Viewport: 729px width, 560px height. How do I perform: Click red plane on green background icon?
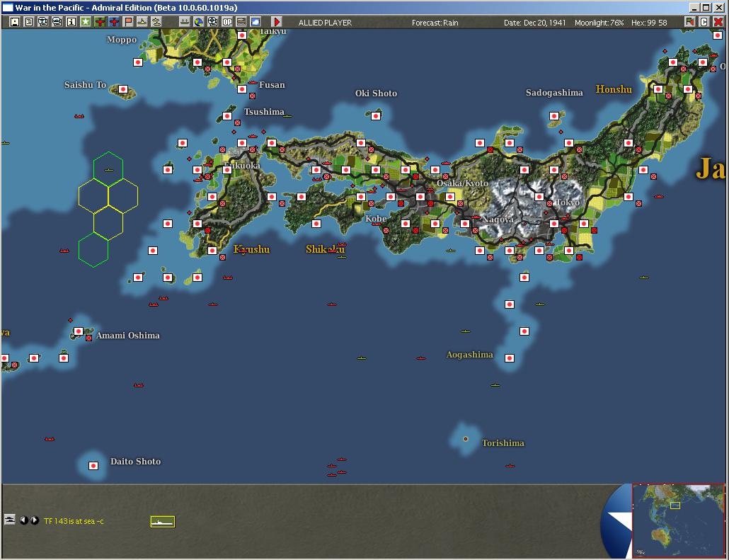click(x=100, y=22)
